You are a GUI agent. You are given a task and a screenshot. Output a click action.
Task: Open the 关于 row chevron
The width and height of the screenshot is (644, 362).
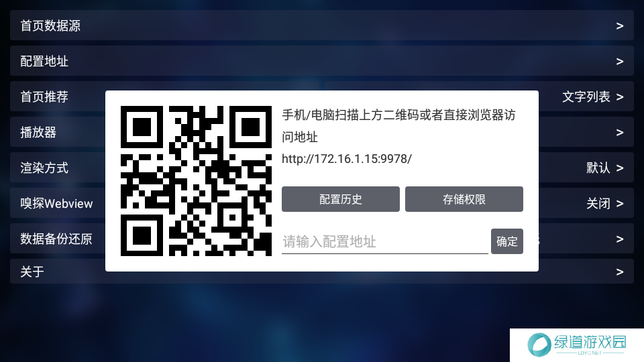(620, 271)
